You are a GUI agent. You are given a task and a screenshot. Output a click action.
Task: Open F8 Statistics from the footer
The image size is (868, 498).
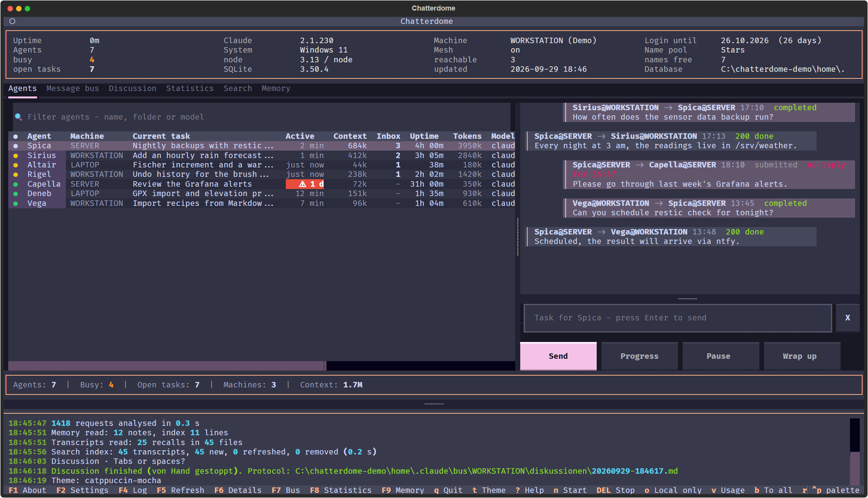[x=340, y=490]
